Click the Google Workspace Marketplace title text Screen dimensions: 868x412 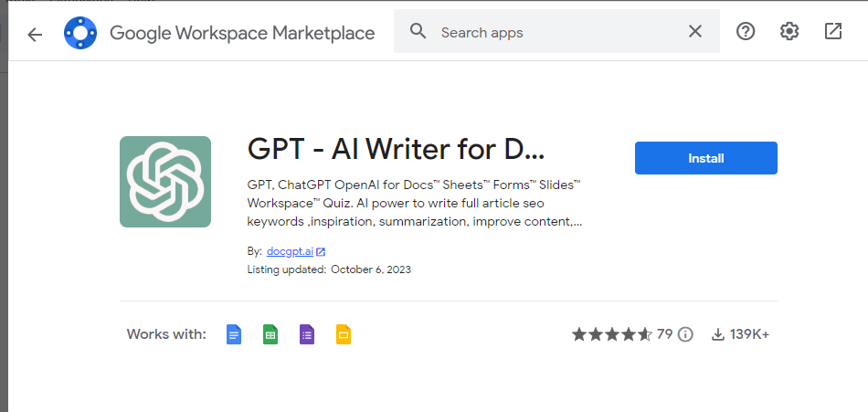coord(242,33)
